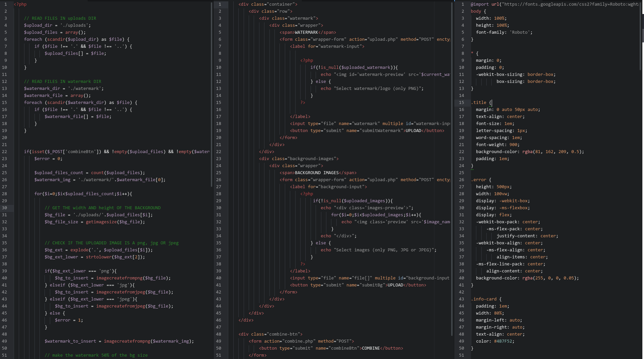Click '<span>BACKGROUND IMAGES</span>' line
Image resolution: width=644 pixels, height=359 pixels.
318,173
